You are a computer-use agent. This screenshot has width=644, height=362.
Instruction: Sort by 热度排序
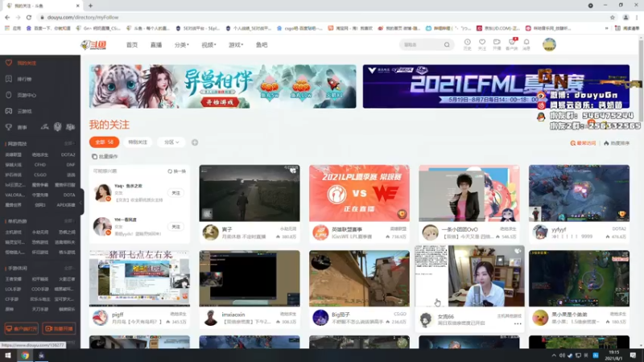pyautogui.click(x=617, y=143)
